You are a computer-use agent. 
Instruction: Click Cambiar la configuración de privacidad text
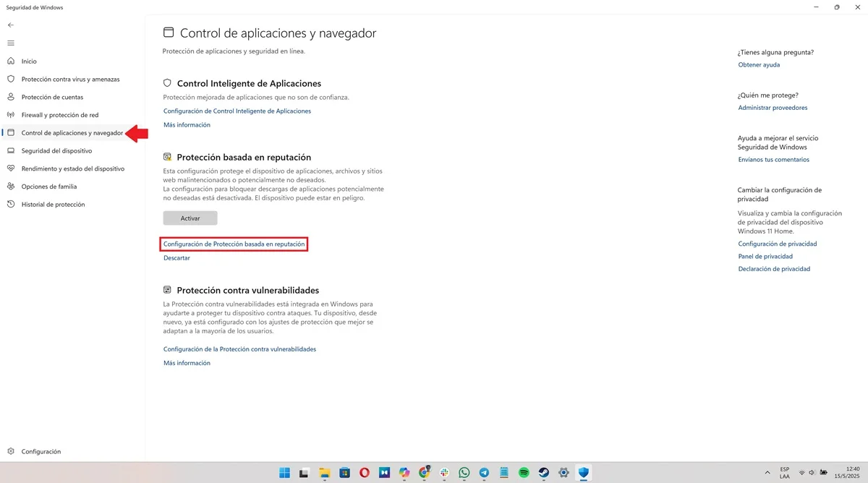click(x=780, y=195)
